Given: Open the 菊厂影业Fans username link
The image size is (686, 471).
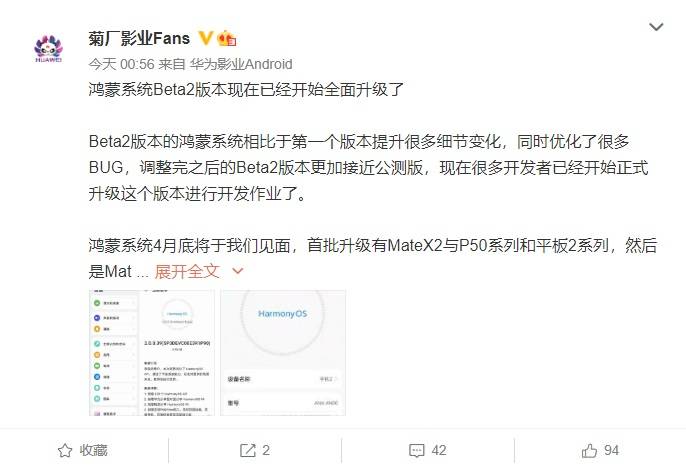Looking at the screenshot, I should 139,38.
